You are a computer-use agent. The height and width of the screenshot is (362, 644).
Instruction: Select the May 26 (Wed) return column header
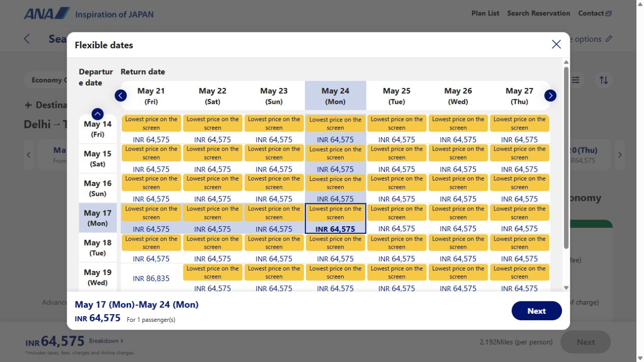tap(458, 96)
